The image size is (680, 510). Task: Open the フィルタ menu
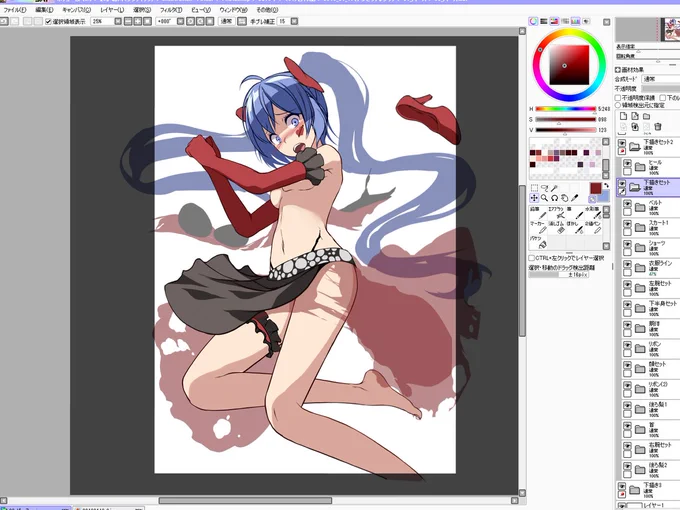(171, 10)
